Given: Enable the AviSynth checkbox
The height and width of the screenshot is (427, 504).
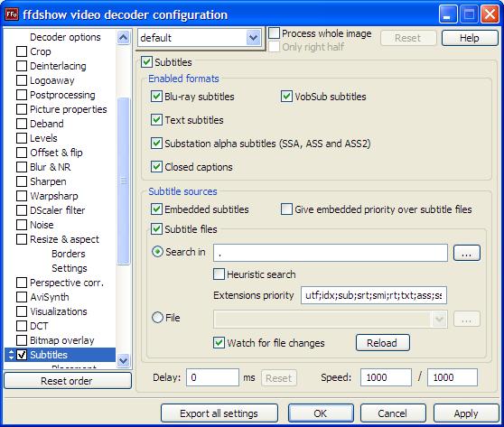Looking at the screenshot, I should [x=22, y=297].
